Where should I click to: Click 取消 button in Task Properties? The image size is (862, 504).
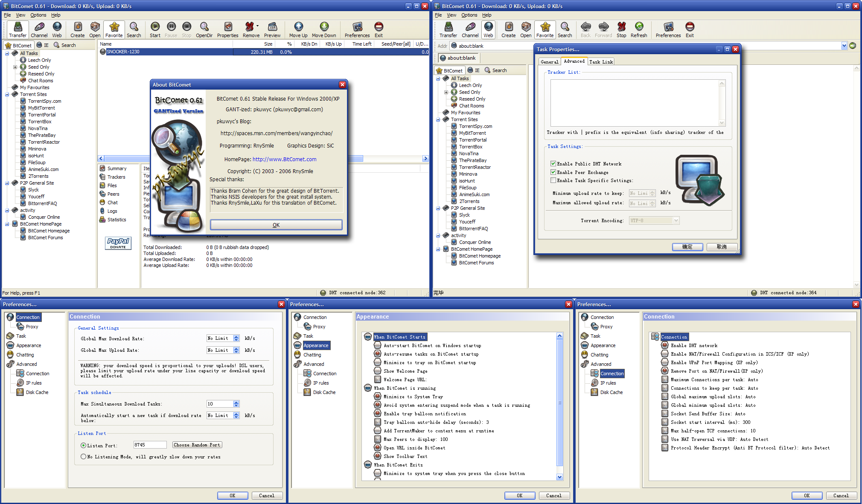point(722,247)
